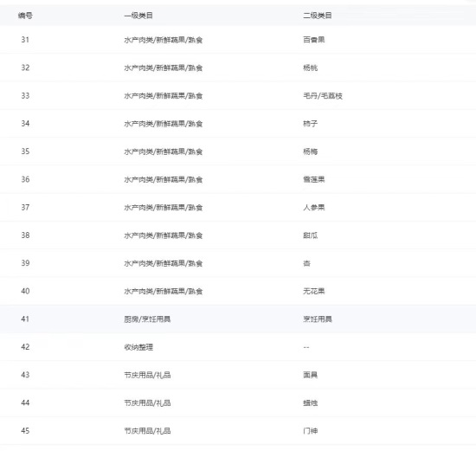Viewport: 476px width, 451px height.
Task: Select the 杨桃 cell in row 32
Action: tap(310, 68)
